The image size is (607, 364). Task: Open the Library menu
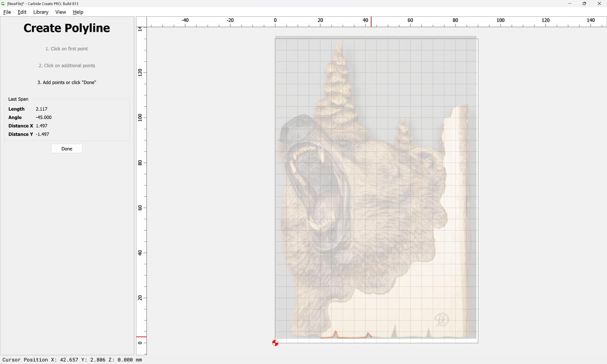pyautogui.click(x=41, y=12)
